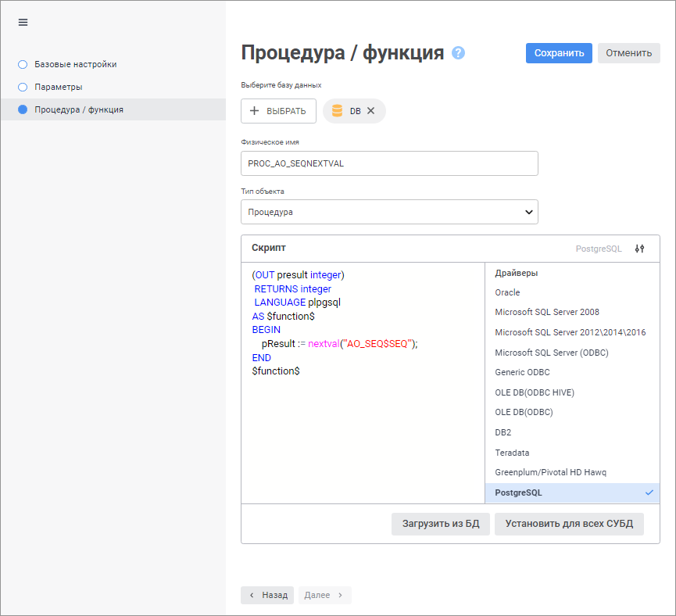Click the driver settings sliders icon
This screenshot has width=676, height=616.
[639, 249]
